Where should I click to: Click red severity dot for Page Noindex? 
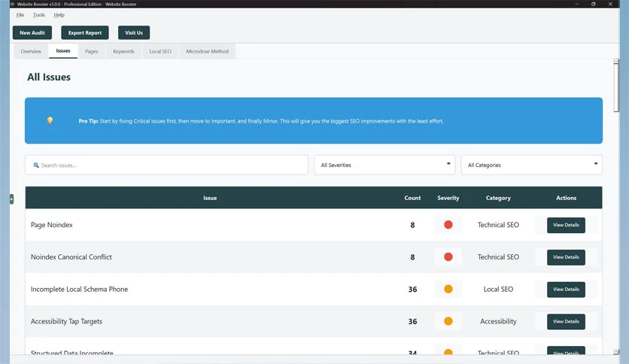(448, 225)
